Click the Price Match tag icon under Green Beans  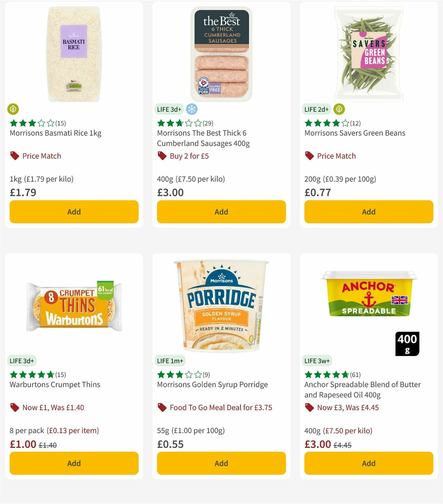(309, 156)
